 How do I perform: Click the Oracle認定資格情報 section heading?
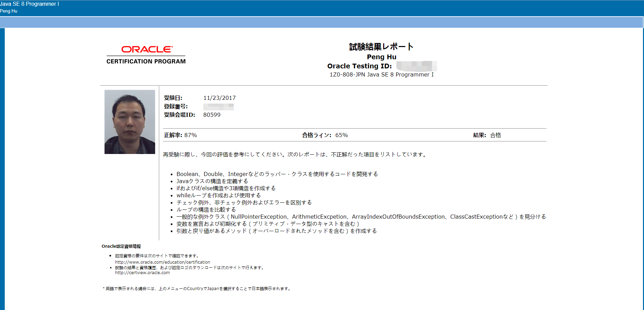(122, 246)
